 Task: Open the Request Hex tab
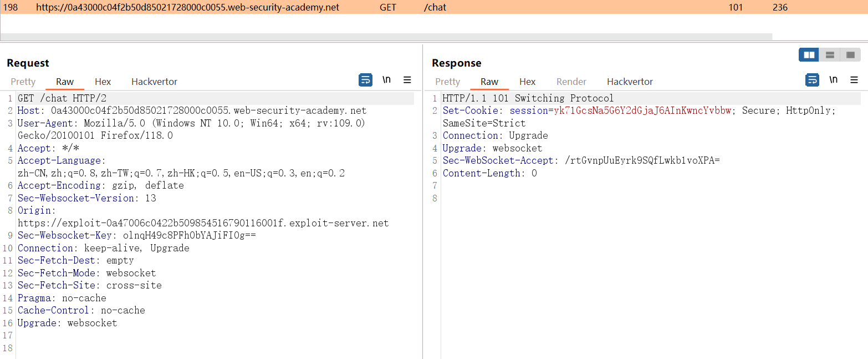(103, 82)
